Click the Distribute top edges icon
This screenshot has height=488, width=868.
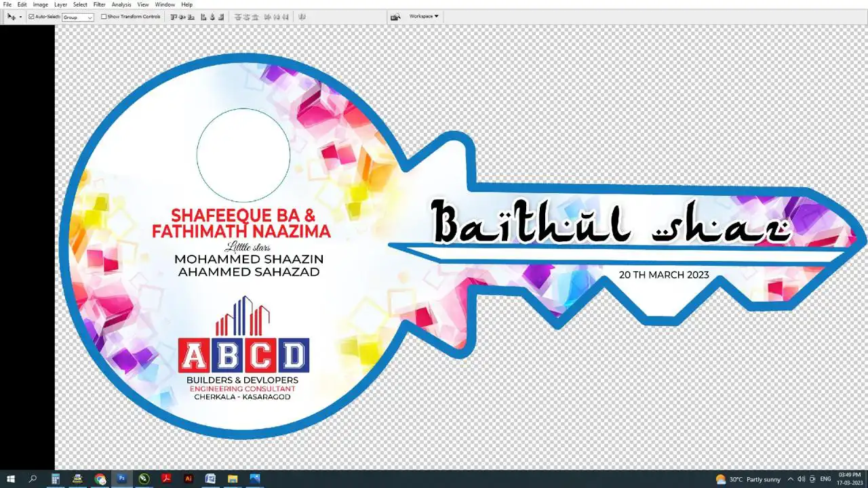pos(238,17)
